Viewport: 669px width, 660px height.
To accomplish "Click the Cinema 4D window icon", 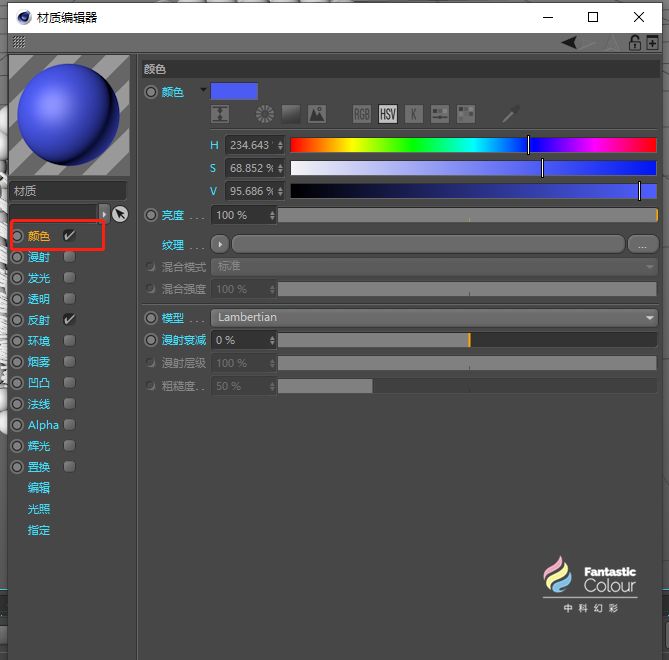I will tap(24, 17).
